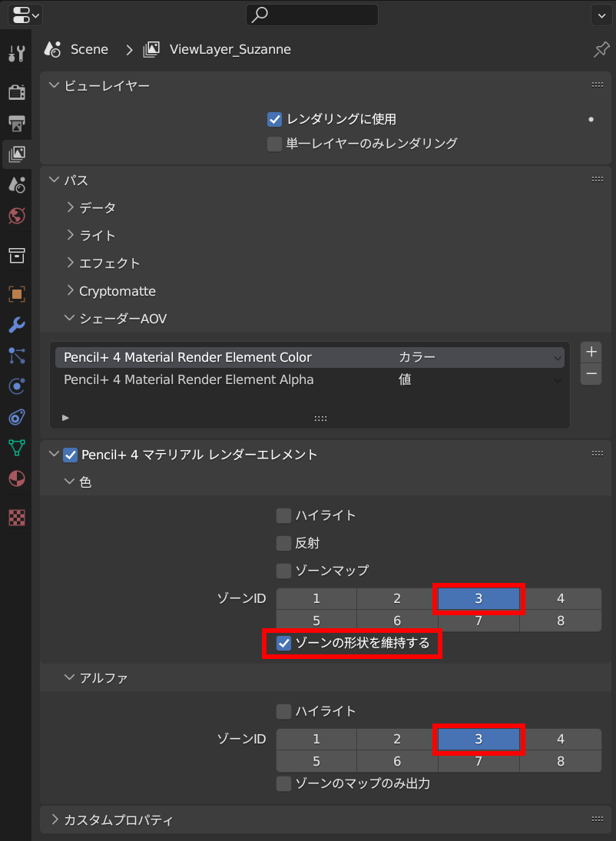Toggle color ゾーンID button 1

pyautogui.click(x=316, y=599)
